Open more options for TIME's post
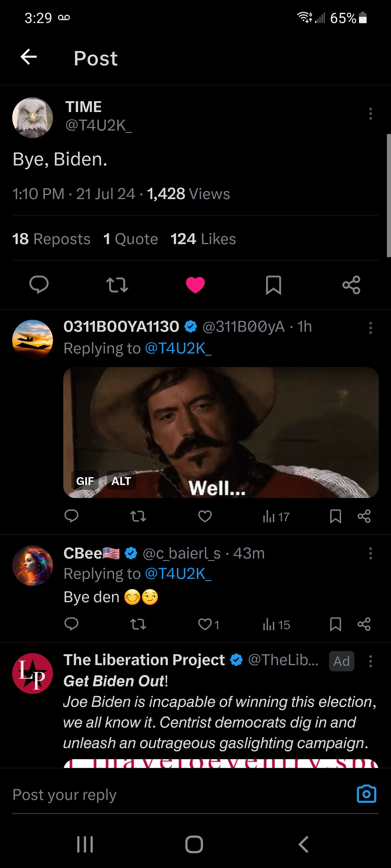This screenshot has width=391, height=868. (x=370, y=114)
